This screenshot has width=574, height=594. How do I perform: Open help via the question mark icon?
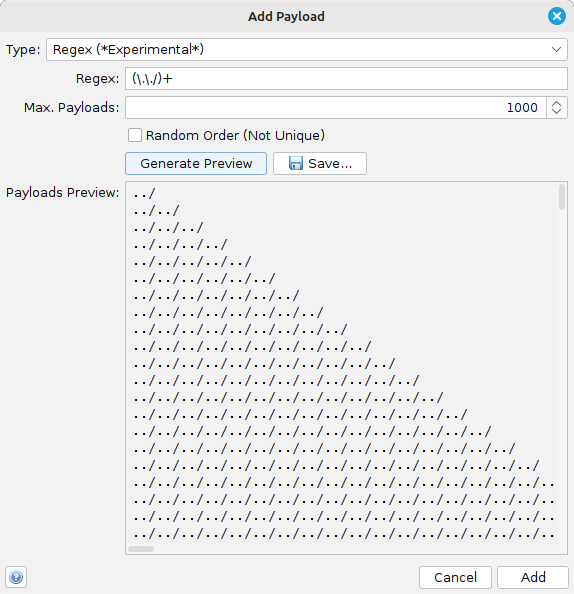pyautogui.click(x=16, y=577)
